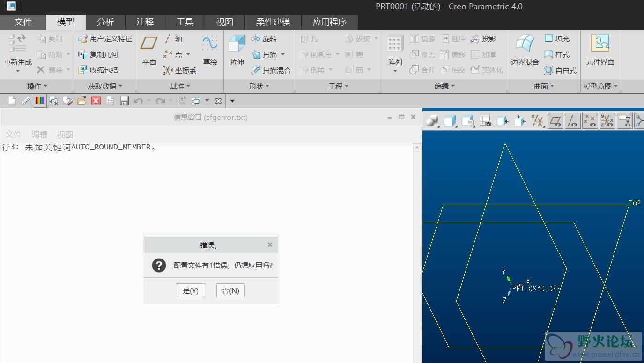This screenshot has width=644, height=363.
Task: Select the 样式 (Style) surface tool
Action: 557,54
